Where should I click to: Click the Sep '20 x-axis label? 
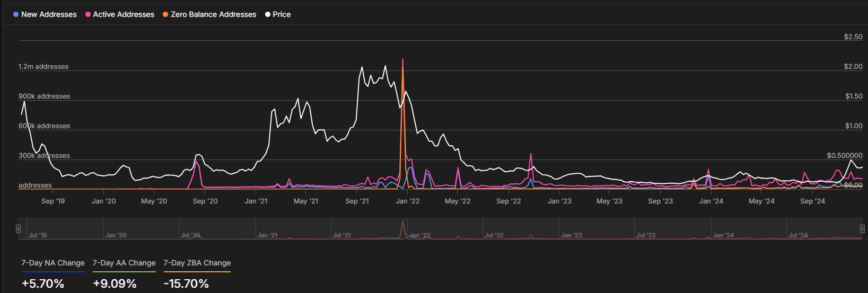(x=205, y=201)
